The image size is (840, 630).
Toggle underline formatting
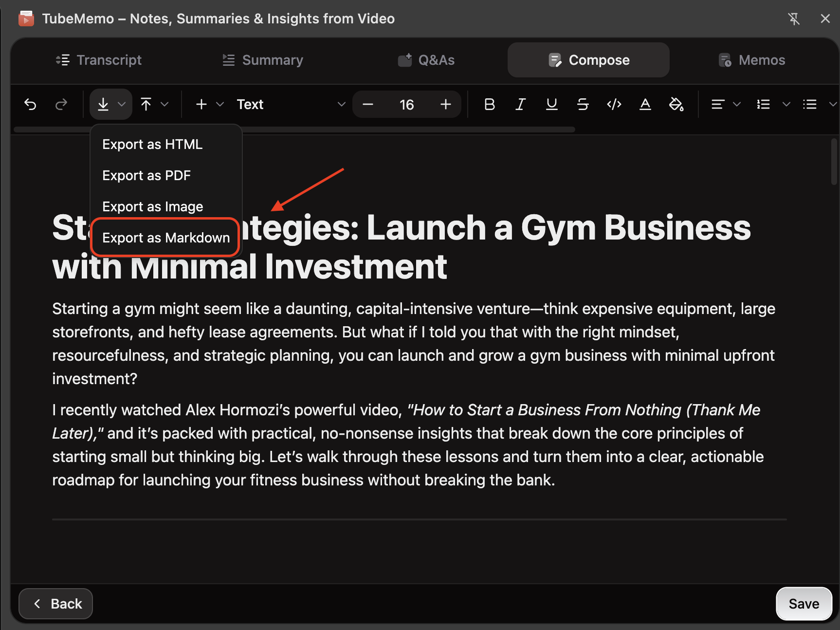click(x=552, y=104)
